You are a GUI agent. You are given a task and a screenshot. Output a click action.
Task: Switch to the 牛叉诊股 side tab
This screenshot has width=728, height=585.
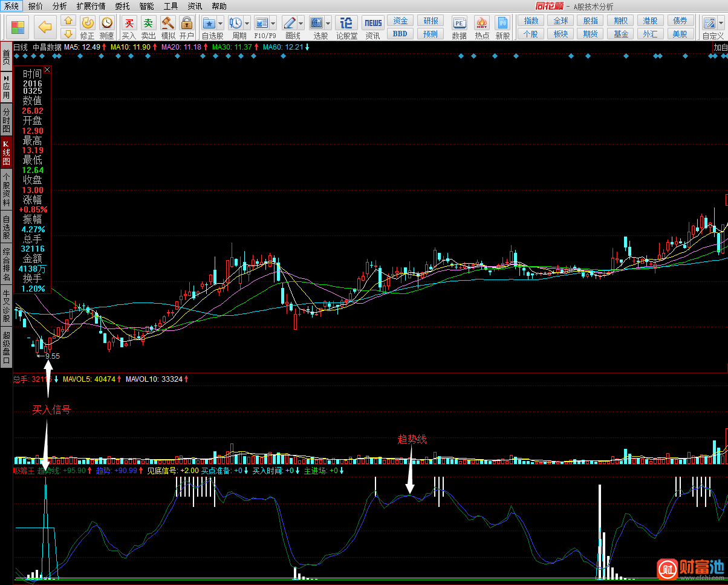[x=6, y=306]
